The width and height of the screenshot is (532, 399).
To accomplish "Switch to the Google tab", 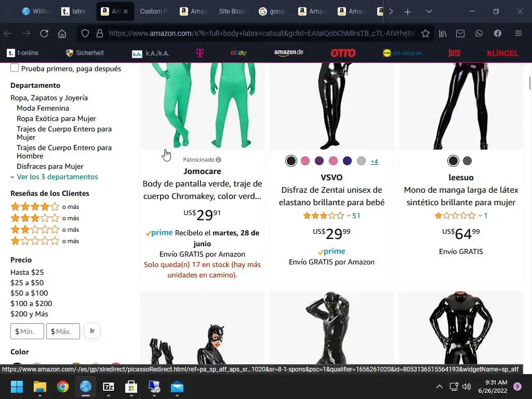I will point(272,11).
